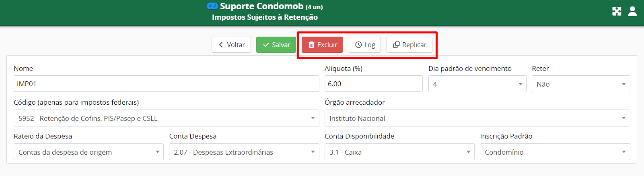Expand the Reter dropdown showing Não
This screenshot has width=644, height=176.
tap(581, 84)
